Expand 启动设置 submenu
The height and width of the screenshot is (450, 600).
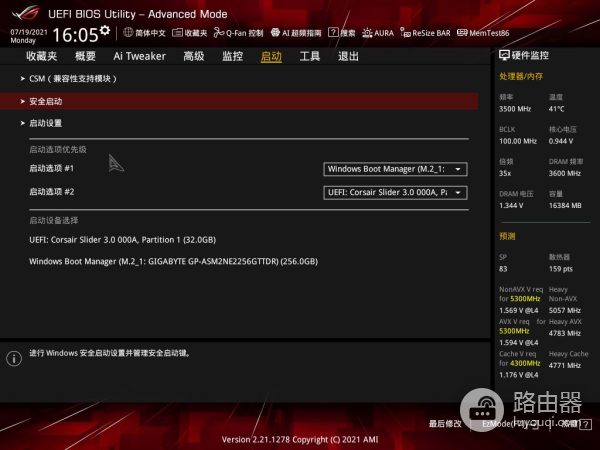pyautogui.click(x=239, y=123)
